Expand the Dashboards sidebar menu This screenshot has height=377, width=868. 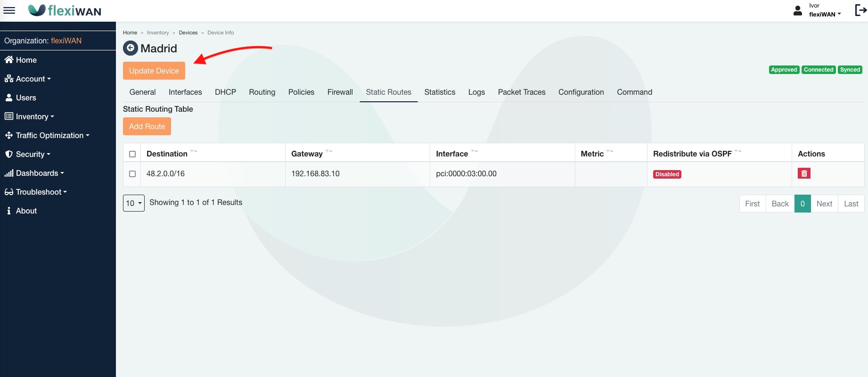[x=34, y=173]
